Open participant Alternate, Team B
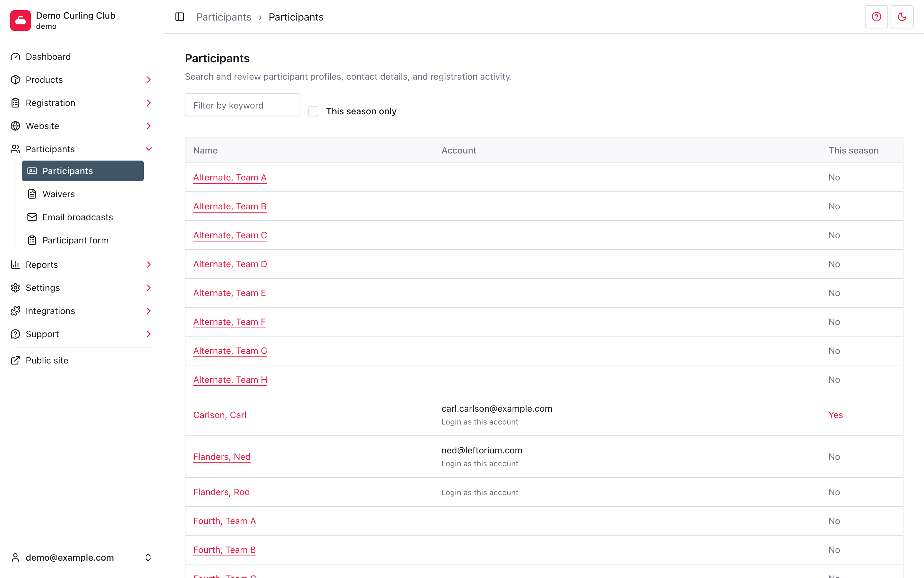 tap(230, 206)
